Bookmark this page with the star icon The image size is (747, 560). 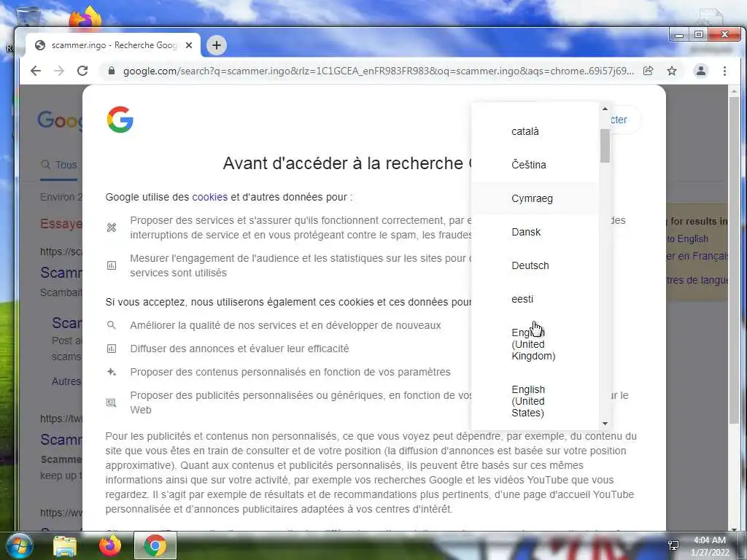[672, 71]
